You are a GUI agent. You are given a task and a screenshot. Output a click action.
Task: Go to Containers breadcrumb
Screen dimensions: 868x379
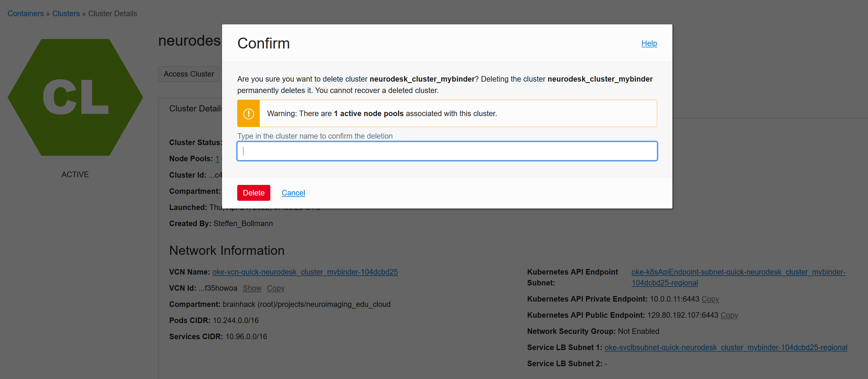(26, 13)
